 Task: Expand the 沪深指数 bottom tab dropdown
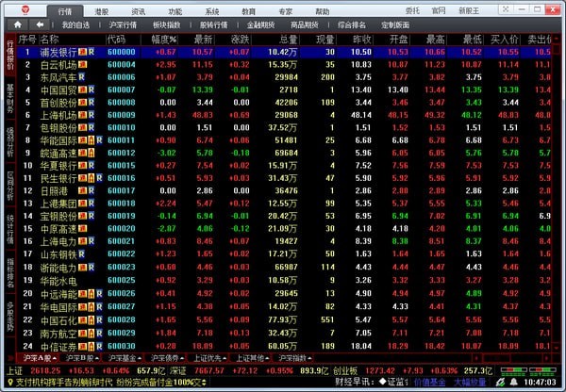pos(309,358)
